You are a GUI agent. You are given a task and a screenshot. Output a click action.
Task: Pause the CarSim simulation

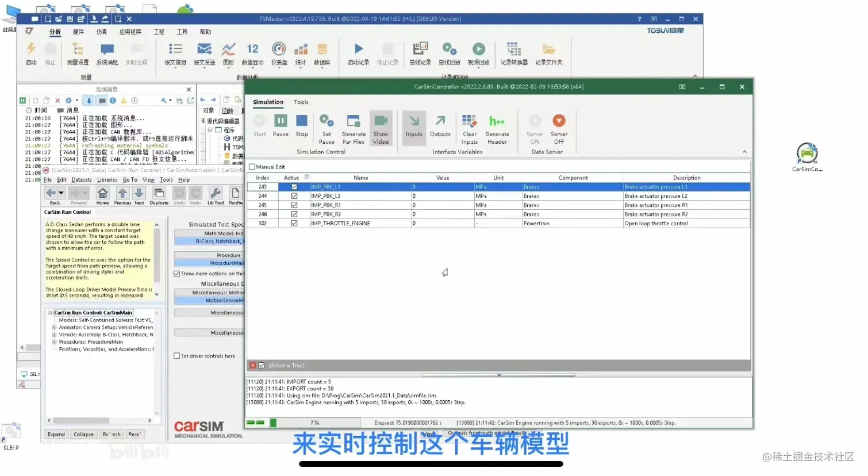click(281, 125)
